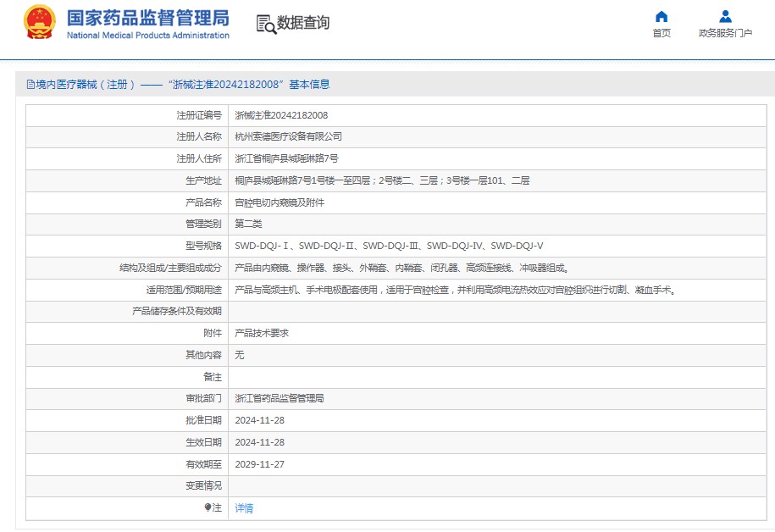Click the 数据查询 heading text
Image resolution: width=775 pixels, height=532 pixels.
(303, 23)
